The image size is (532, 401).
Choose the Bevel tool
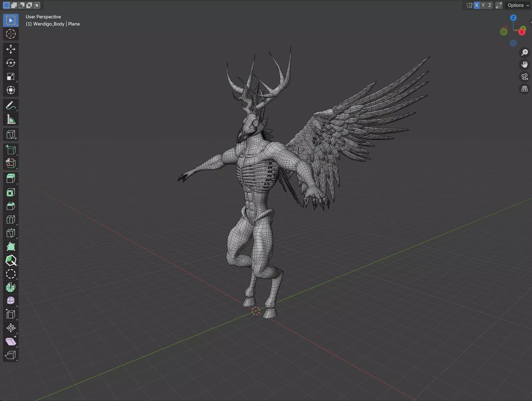pyautogui.click(x=11, y=206)
